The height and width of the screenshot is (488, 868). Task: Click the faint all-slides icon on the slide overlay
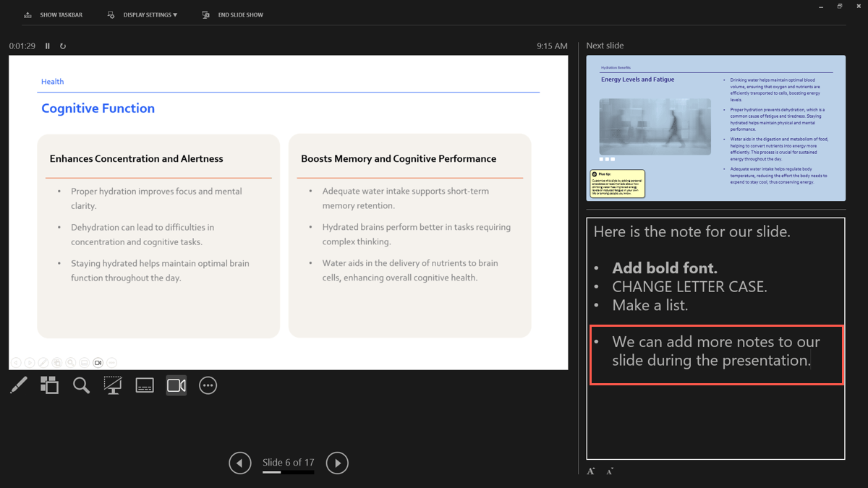[57, 362]
